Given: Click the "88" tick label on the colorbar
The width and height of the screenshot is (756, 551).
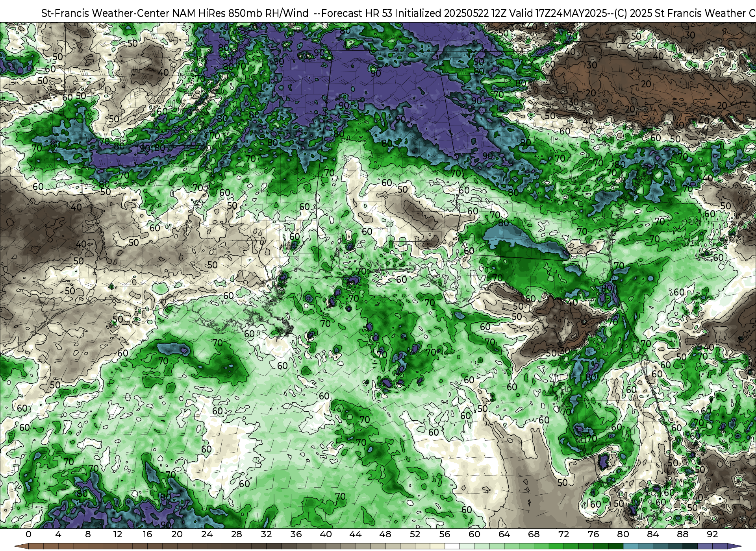Looking at the screenshot, I should point(683,534).
